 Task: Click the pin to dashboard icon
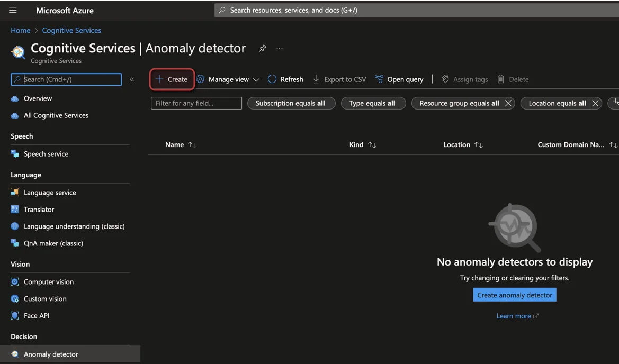[263, 48]
